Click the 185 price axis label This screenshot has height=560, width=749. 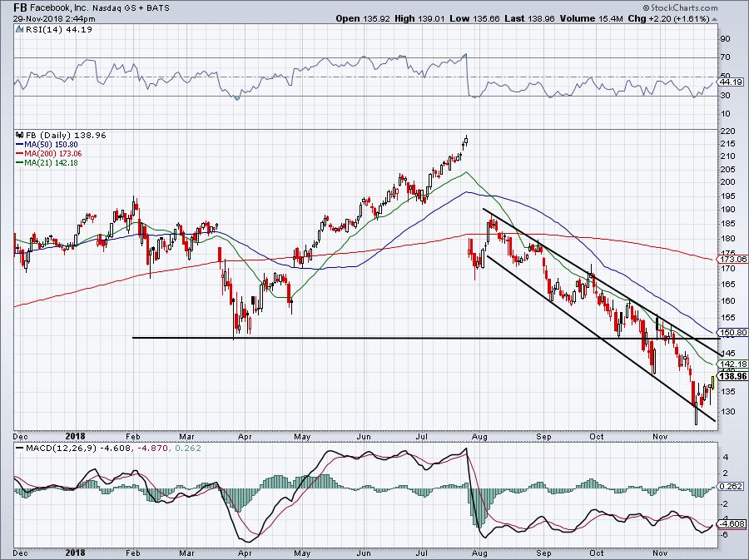[728, 224]
